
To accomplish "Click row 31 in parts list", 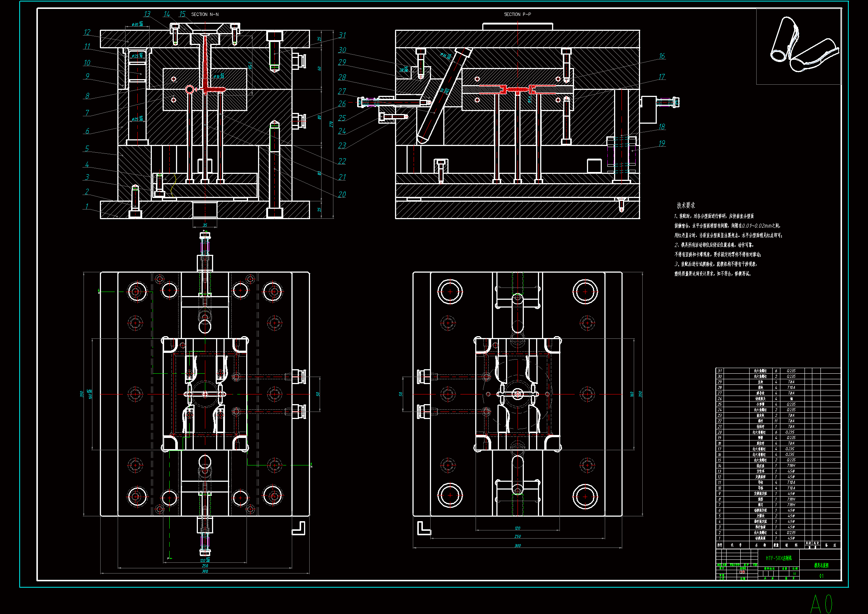I will point(760,371).
